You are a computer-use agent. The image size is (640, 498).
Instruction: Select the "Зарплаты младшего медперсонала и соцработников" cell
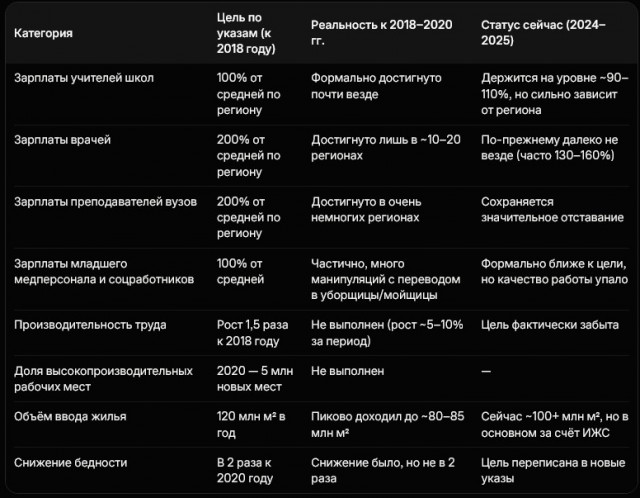tap(104, 271)
